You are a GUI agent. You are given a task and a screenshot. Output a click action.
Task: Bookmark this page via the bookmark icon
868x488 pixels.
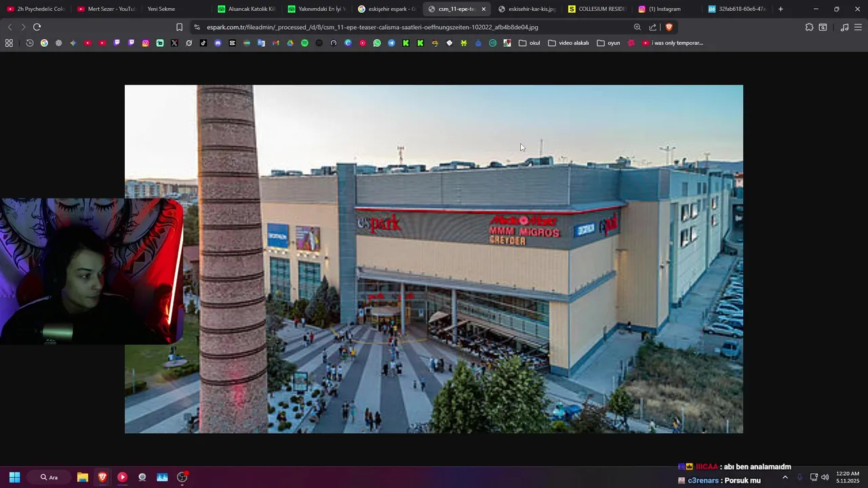[179, 27]
